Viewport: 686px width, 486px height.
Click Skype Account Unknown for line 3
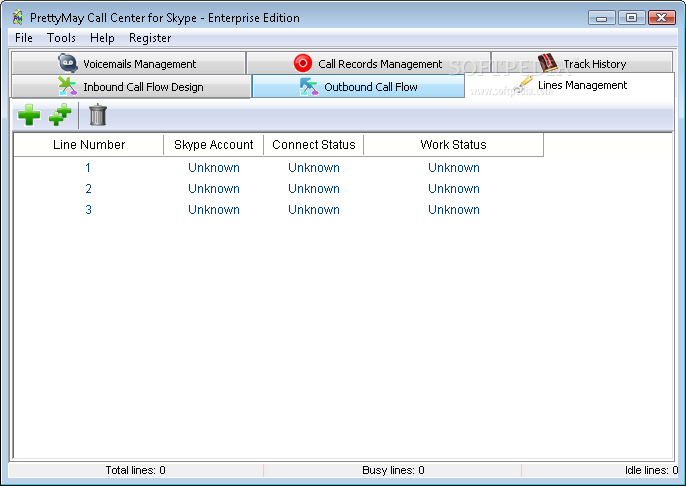point(214,210)
